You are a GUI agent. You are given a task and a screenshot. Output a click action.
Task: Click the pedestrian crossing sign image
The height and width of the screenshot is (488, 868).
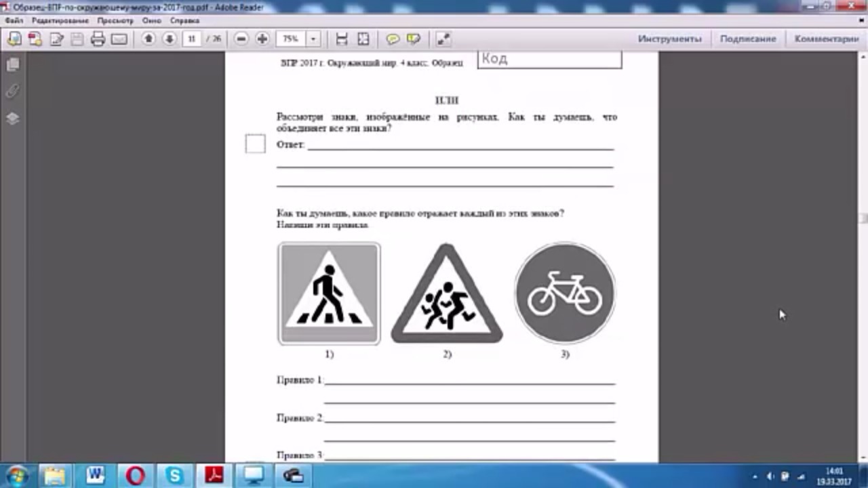click(x=329, y=293)
